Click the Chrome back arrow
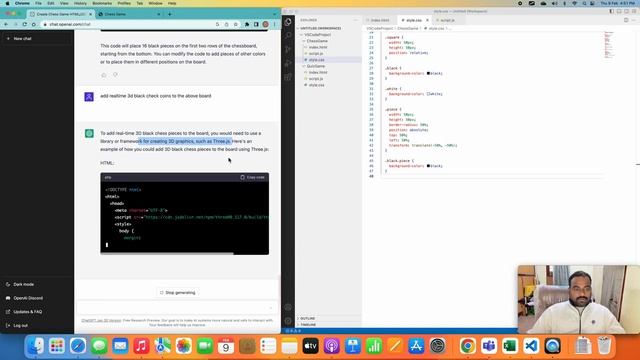 (6, 24)
